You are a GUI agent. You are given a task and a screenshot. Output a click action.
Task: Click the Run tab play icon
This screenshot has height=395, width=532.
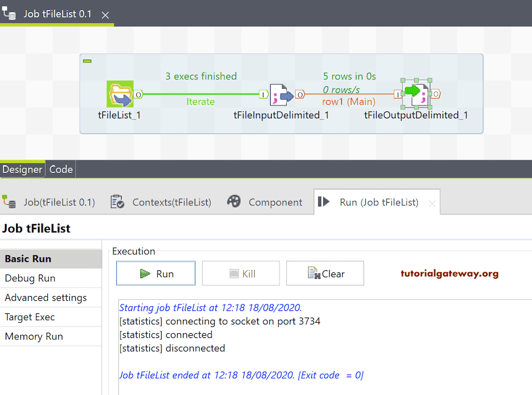(322, 202)
